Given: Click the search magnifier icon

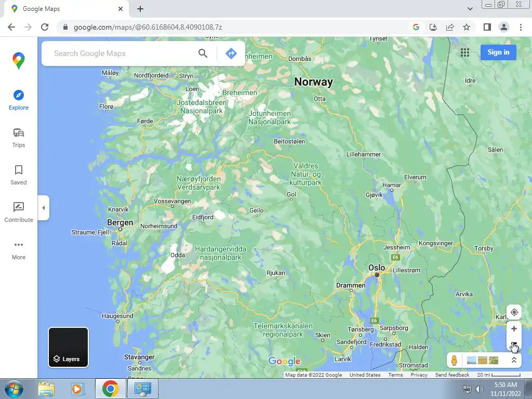Looking at the screenshot, I should pyautogui.click(x=203, y=54).
